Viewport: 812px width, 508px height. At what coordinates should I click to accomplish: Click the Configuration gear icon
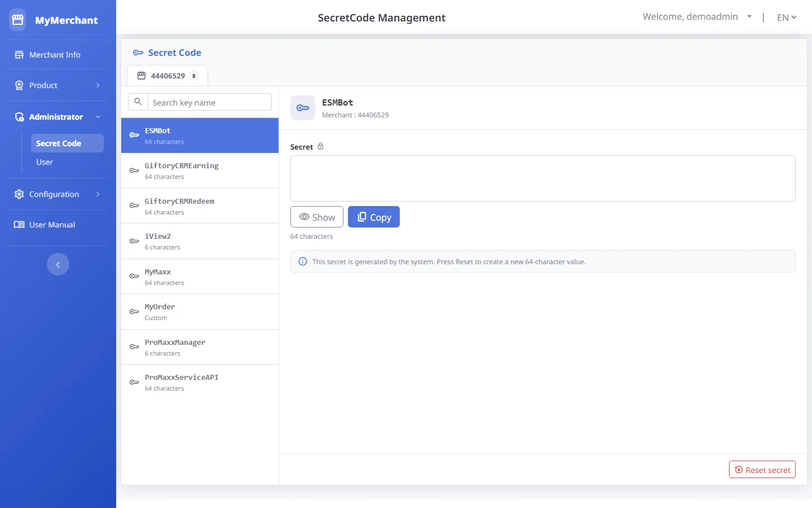tap(19, 194)
